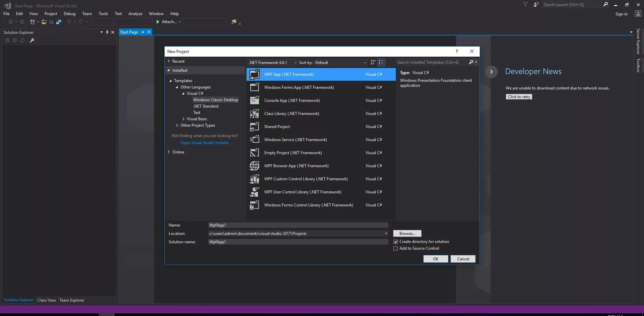Click the Solution Explorer Home icon

(22, 40)
